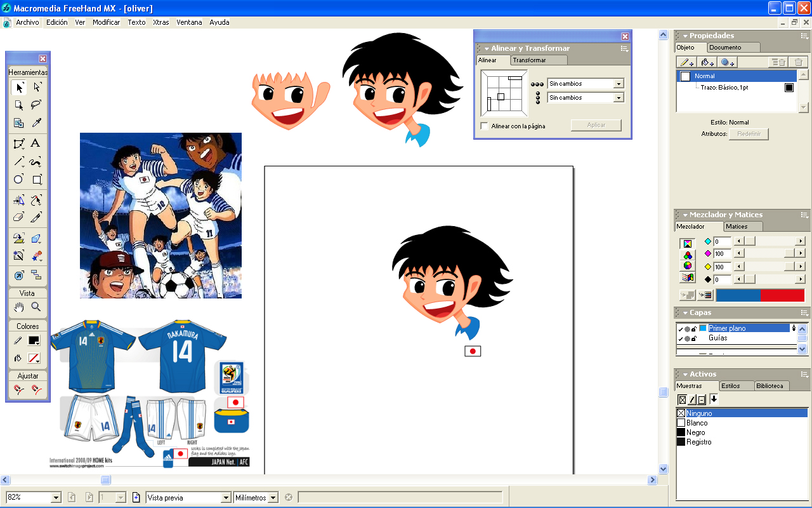Viewport: 812px width, 508px height.
Task: Add a stroke in Propiedades panel
Action: [x=686, y=62]
